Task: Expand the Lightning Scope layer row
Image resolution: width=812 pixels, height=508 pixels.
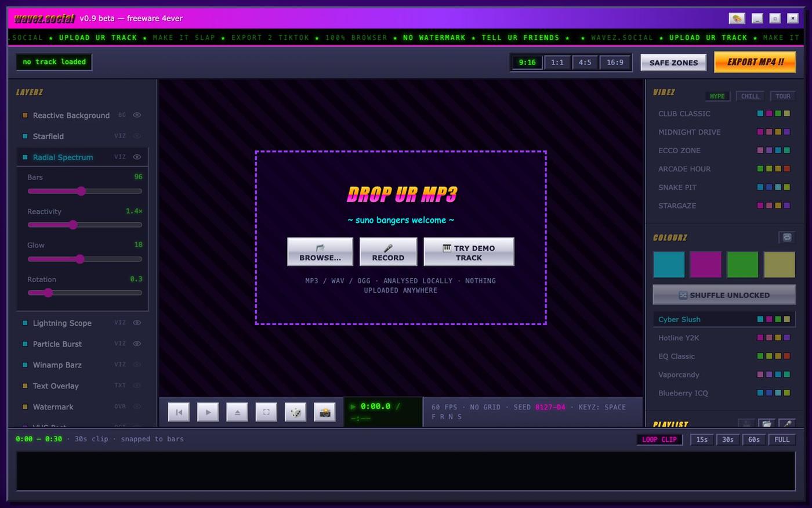Action: pyautogui.click(x=82, y=323)
